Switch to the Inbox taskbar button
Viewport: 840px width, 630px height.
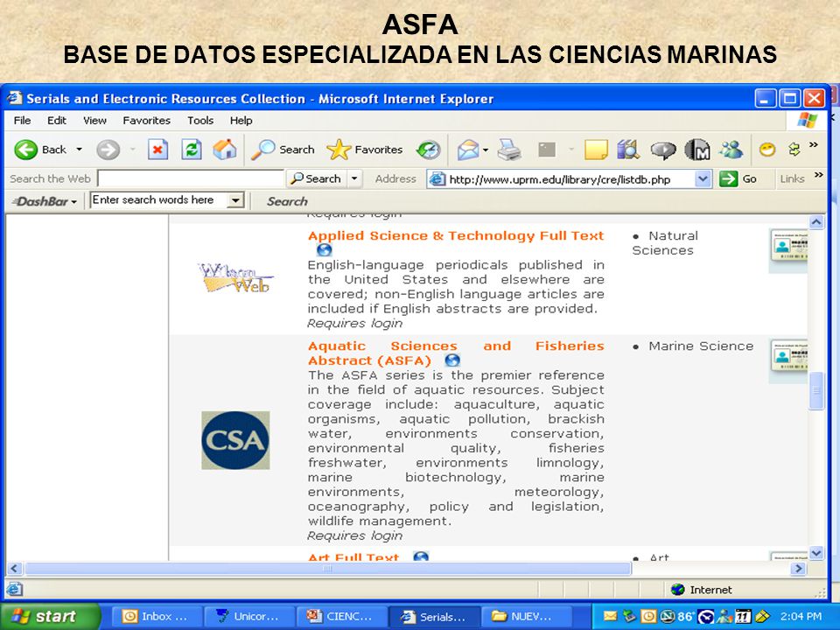pyautogui.click(x=157, y=617)
